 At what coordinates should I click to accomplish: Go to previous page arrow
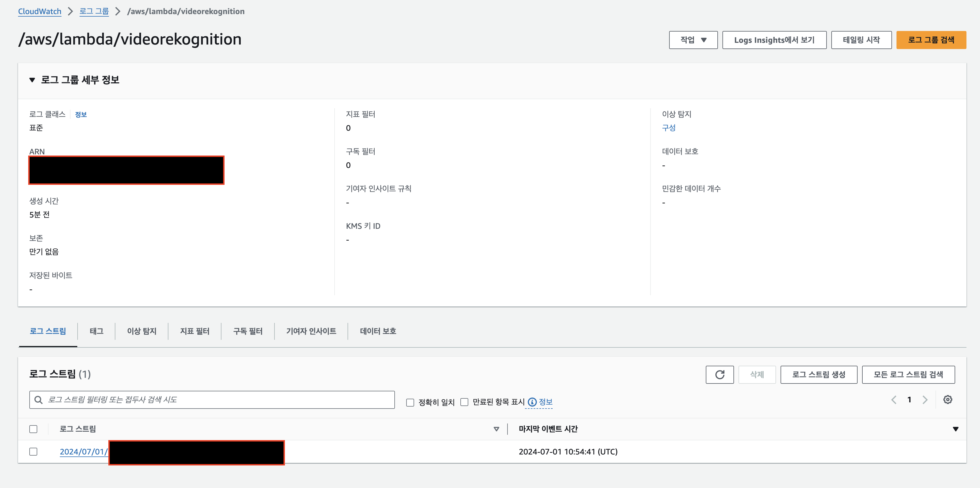click(894, 400)
